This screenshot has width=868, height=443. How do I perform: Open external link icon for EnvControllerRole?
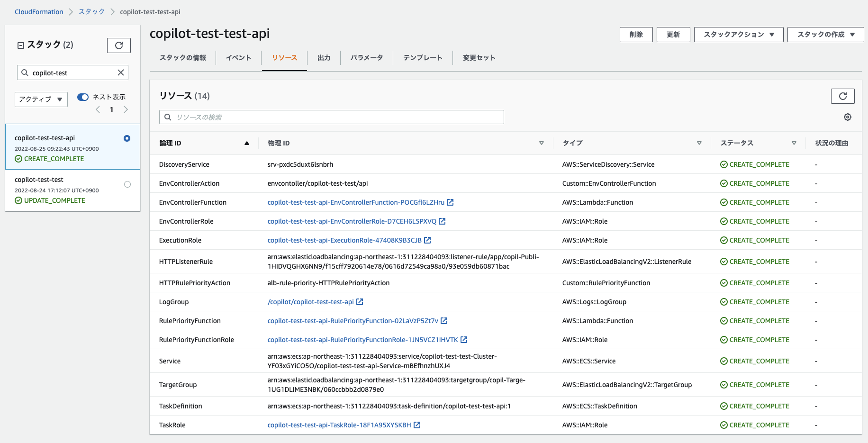442,221
